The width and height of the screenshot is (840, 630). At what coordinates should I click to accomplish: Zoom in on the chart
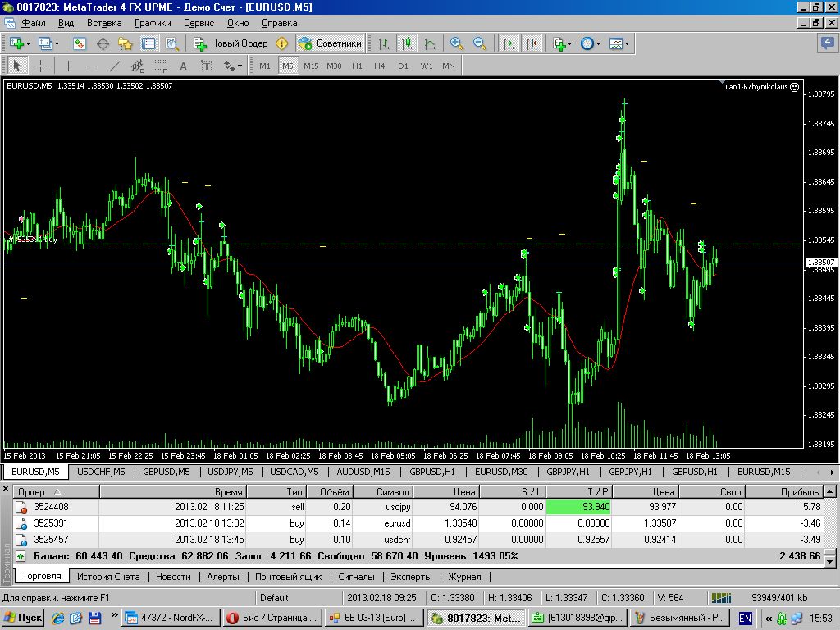coord(457,43)
